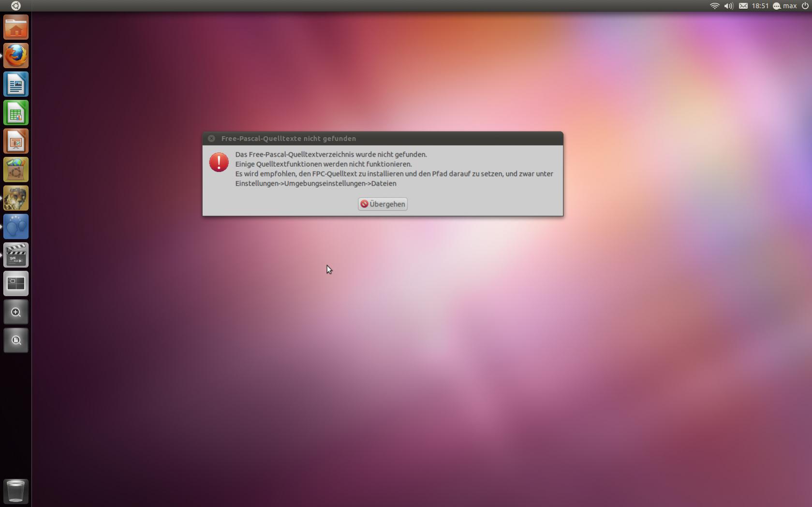Click the line Das Free-Pascal-Quelltextverzeichnis wurde nicht gefunden
The width and height of the screenshot is (812, 507).
tap(331, 154)
